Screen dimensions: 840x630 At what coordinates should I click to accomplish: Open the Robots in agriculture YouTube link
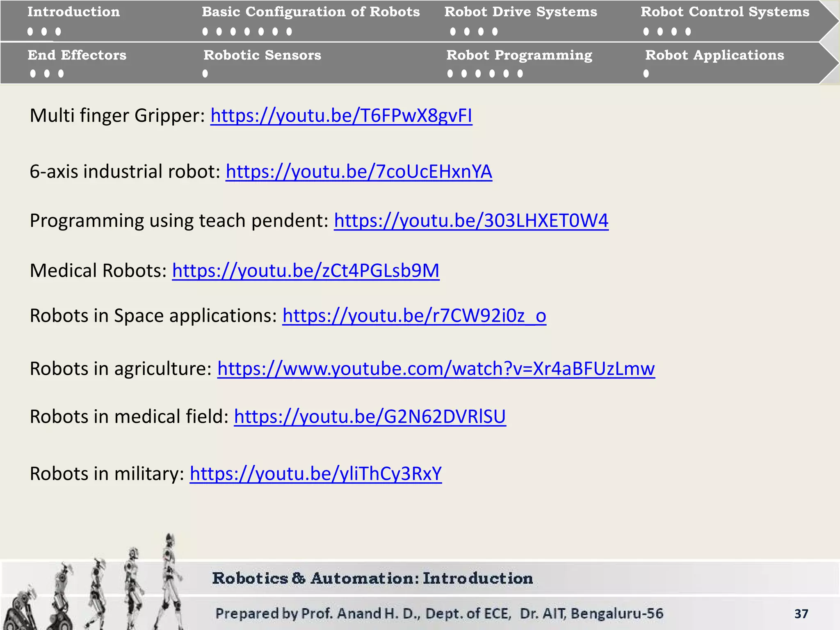click(x=436, y=369)
